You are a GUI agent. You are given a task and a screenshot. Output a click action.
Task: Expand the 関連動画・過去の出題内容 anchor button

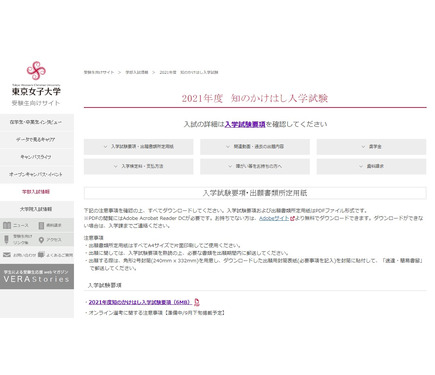pyautogui.click(x=255, y=147)
